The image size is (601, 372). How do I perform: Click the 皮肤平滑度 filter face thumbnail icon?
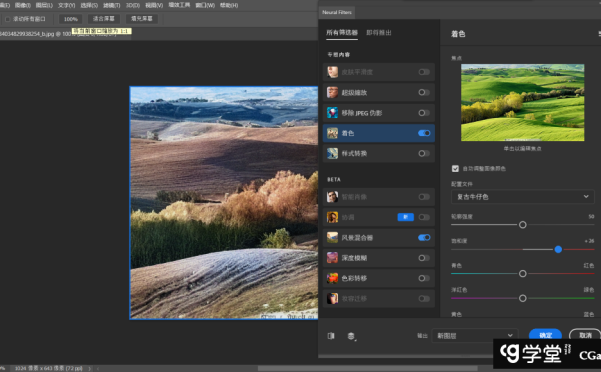coord(332,72)
